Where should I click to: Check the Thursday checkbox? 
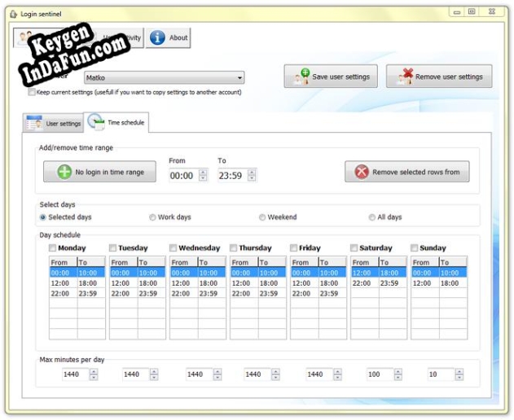tap(233, 248)
